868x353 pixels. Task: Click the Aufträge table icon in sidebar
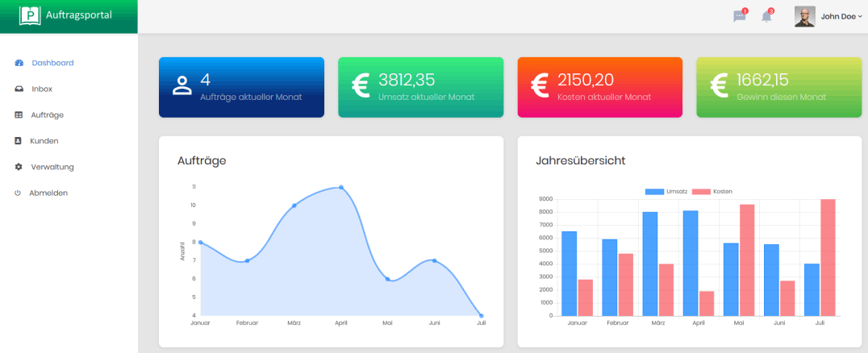point(19,115)
